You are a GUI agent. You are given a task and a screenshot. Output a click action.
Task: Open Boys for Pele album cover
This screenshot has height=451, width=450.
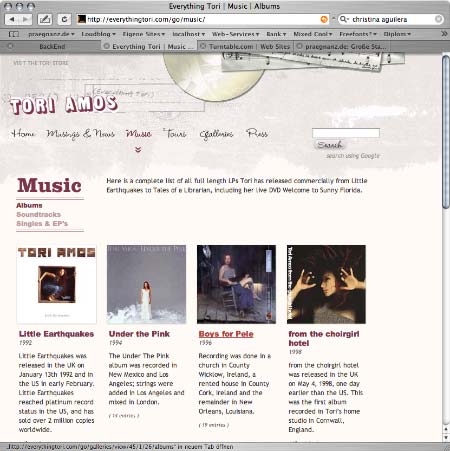(236, 284)
